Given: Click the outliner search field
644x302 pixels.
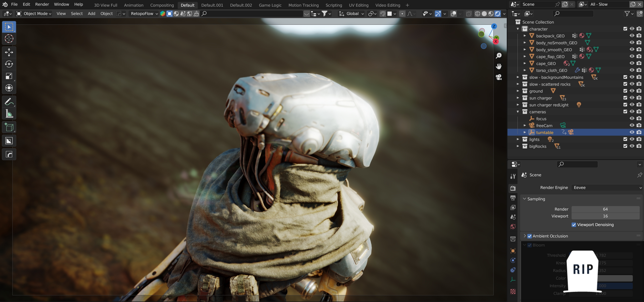Looking at the screenshot, I should click(x=573, y=14).
